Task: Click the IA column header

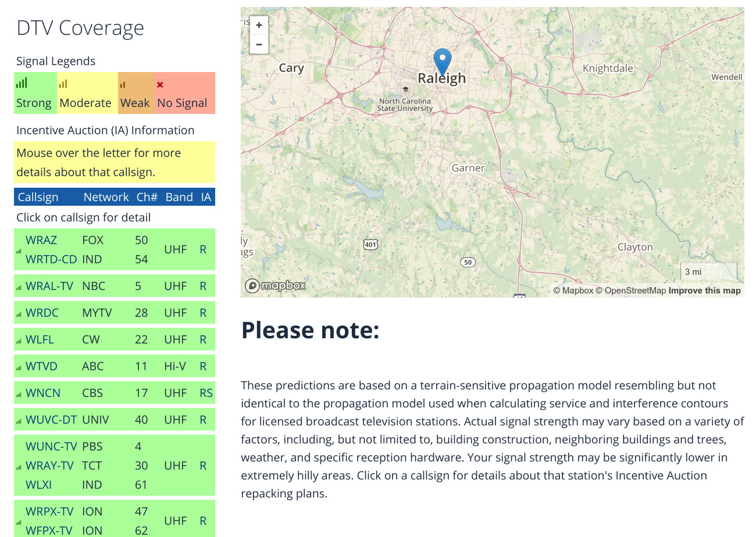Action: point(206,197)
